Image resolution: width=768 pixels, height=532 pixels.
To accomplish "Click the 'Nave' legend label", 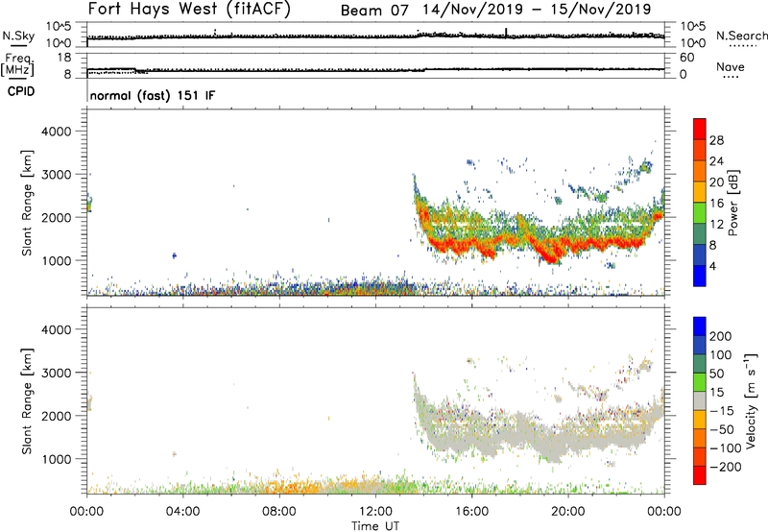I will pyautogui.click(x=731, y=67).
